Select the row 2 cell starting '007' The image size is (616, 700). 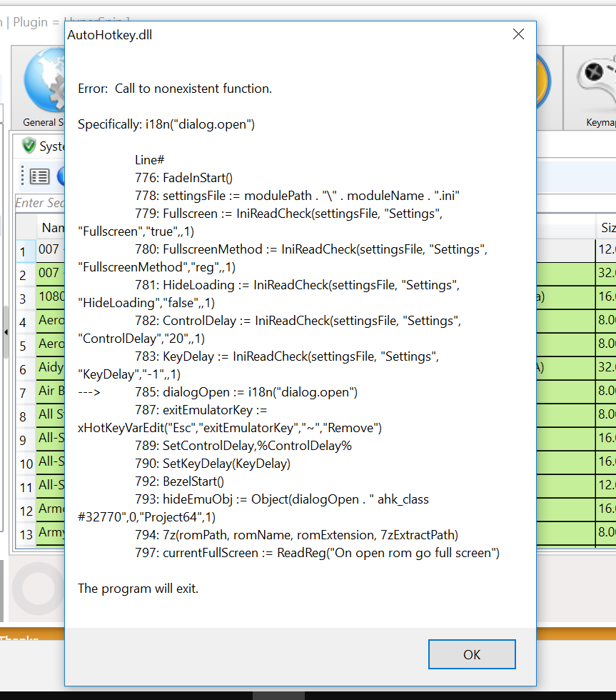pos(51,274)
